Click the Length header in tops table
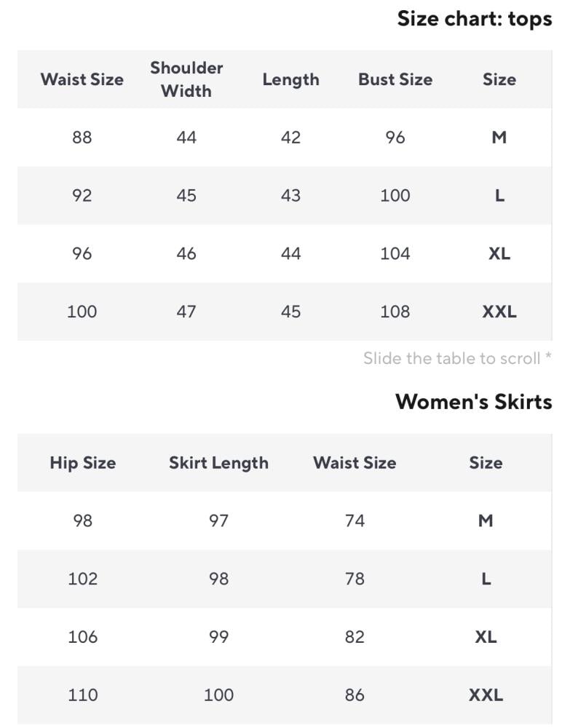Viewport: 570px width, 728px height. (x=290, y=79)
